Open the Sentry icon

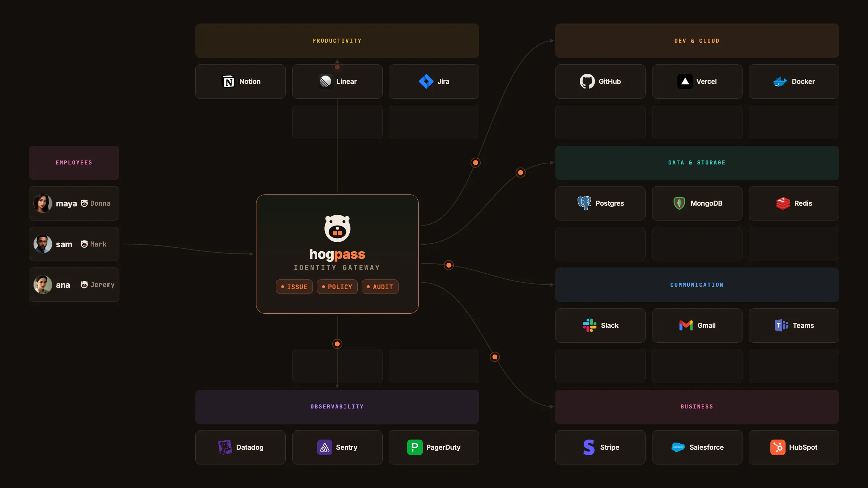pos(325,447)
